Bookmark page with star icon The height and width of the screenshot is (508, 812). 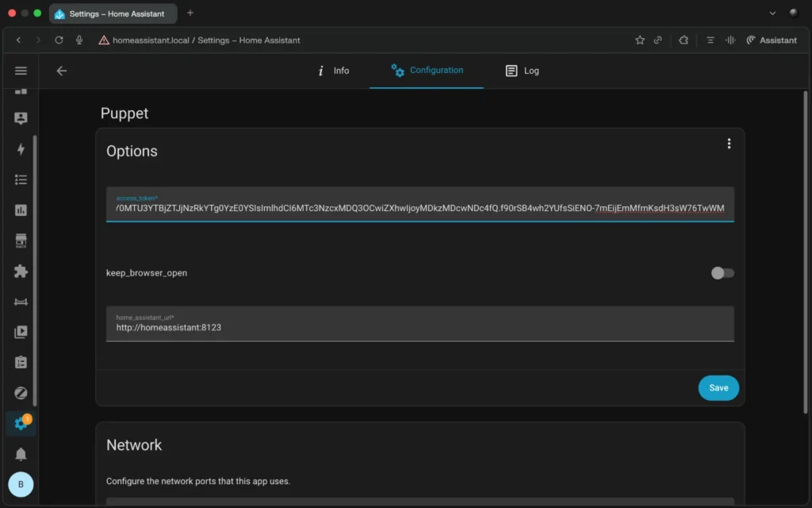point(640,40)
